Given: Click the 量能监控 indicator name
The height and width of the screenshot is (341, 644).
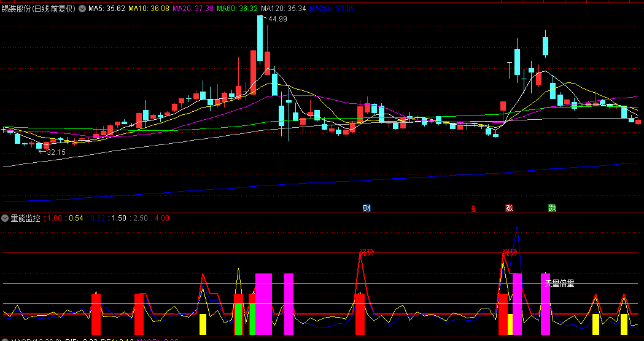Looking at the screenshot, I should [x=25, y=218].
